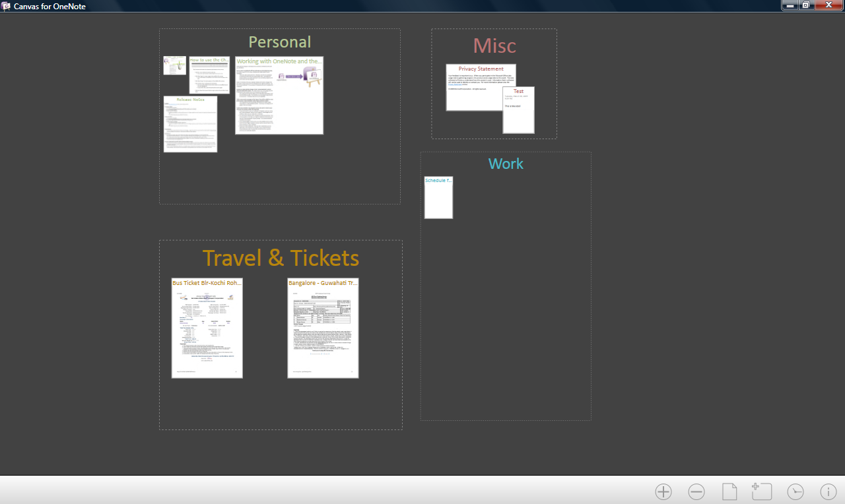Select the Misc section heading
This screenshot has height=504, width=845.
tap(494, 46)
